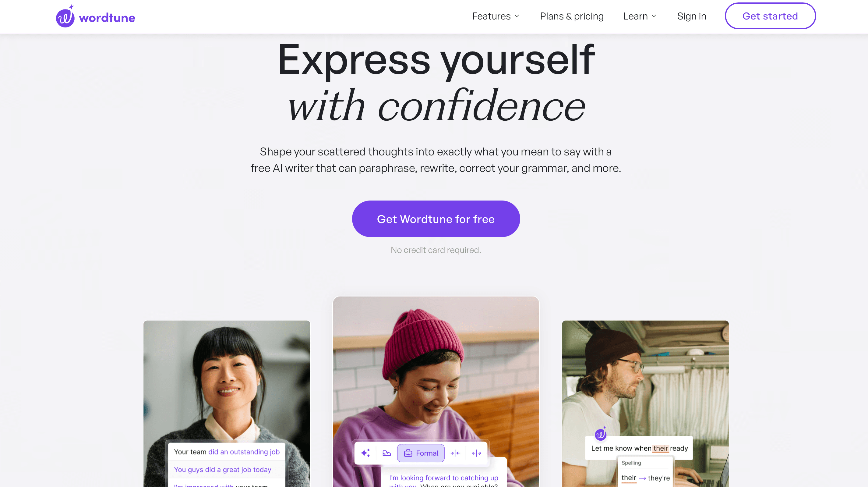Click the magic wand rewrite icon

[x=365, y=453]
